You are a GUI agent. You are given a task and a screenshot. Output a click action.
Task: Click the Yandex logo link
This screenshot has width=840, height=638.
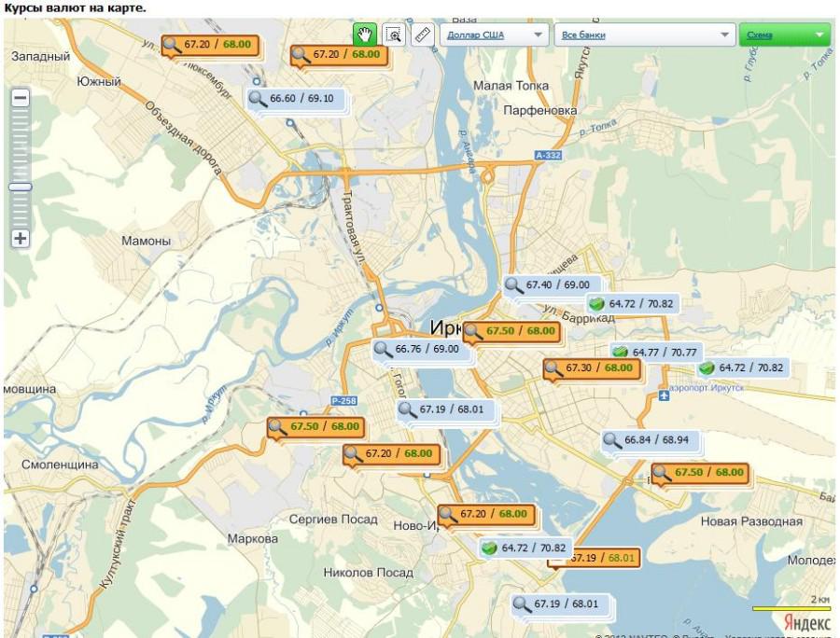coord(806,622)
